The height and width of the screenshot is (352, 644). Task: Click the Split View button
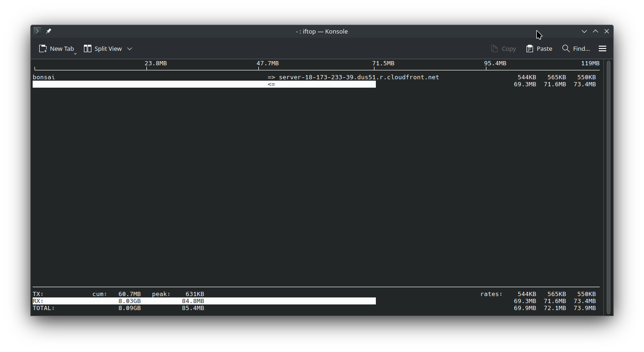pyautogui.click(x=103, y=48)
